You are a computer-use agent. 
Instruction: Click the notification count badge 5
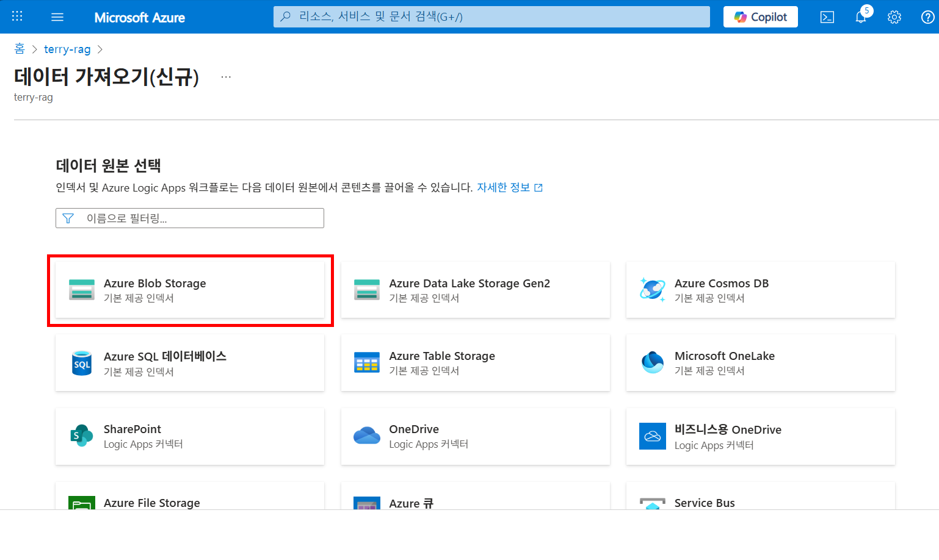pyautogui.click(x=867, y=10)
